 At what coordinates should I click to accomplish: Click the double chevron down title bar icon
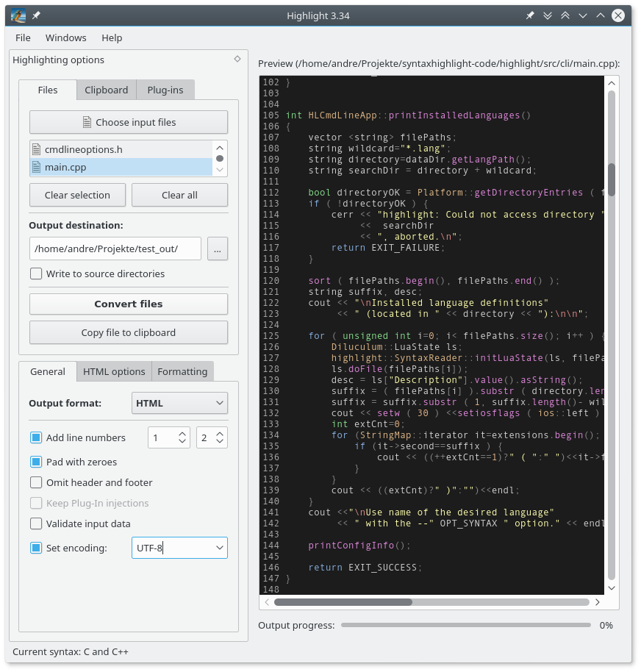point(548,16)
